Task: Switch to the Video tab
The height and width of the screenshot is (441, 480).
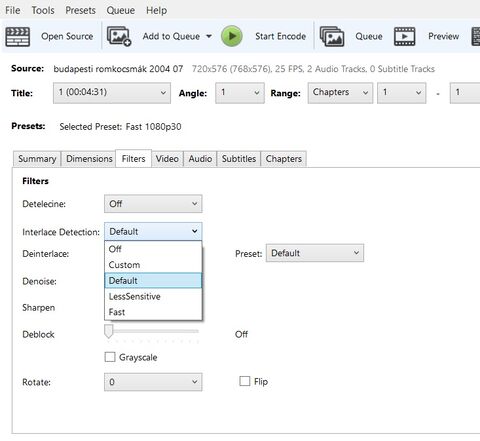Action: [167, 159]
